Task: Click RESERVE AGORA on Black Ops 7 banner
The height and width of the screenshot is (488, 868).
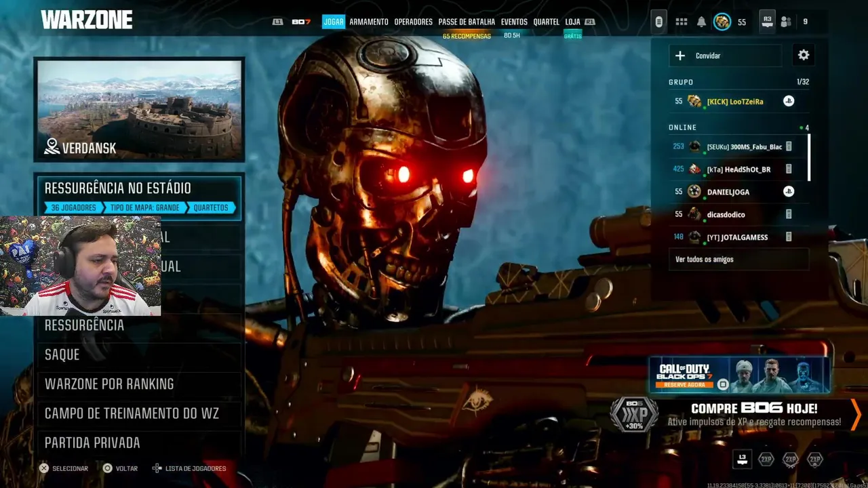Action: click(684, 384)
